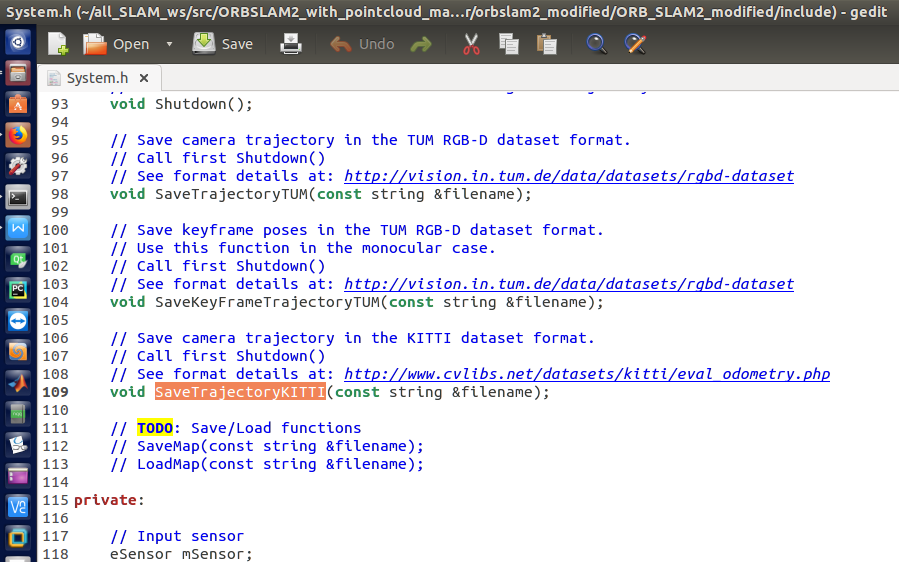Open System Settings dock icon
The width and height of the screenshot is (899, 562).
(18, 166)
